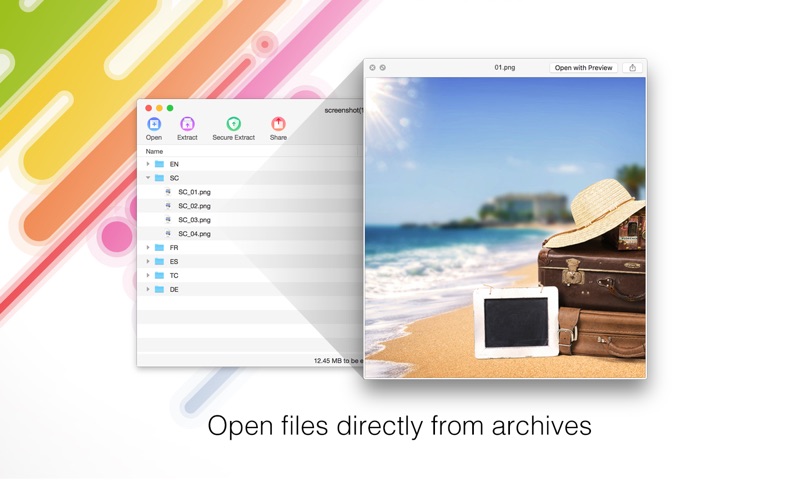Close the 01.png Quick Look preview
The height and width of the screenshot is (500, 800).
click(373, 68)
